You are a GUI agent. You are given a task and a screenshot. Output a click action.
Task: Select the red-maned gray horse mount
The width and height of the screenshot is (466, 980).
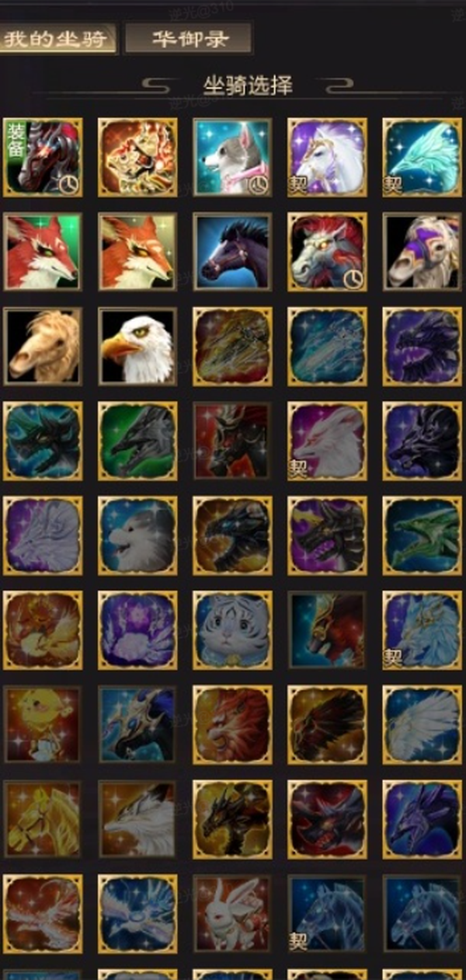(x=327, y=253)
